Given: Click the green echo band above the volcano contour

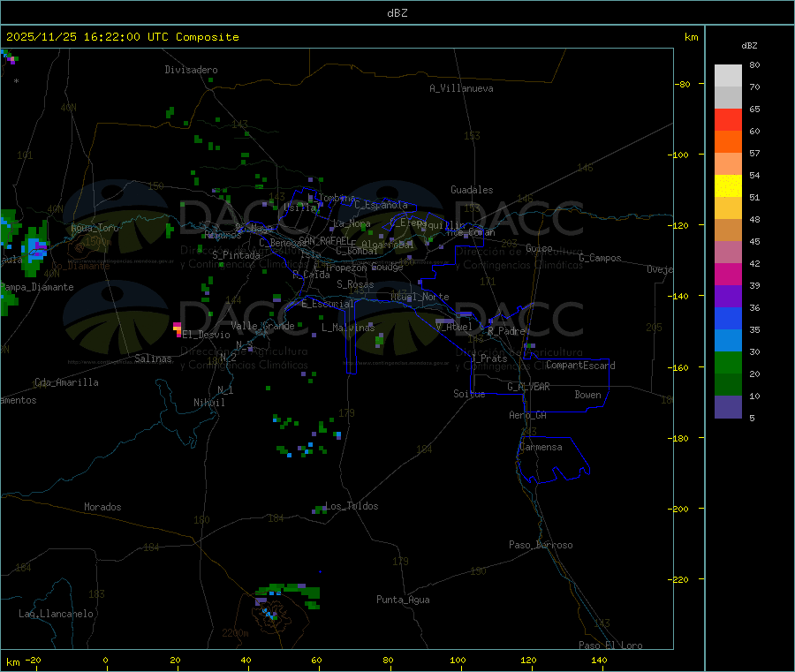Looking at the screenshot, I should click(288, 589).
